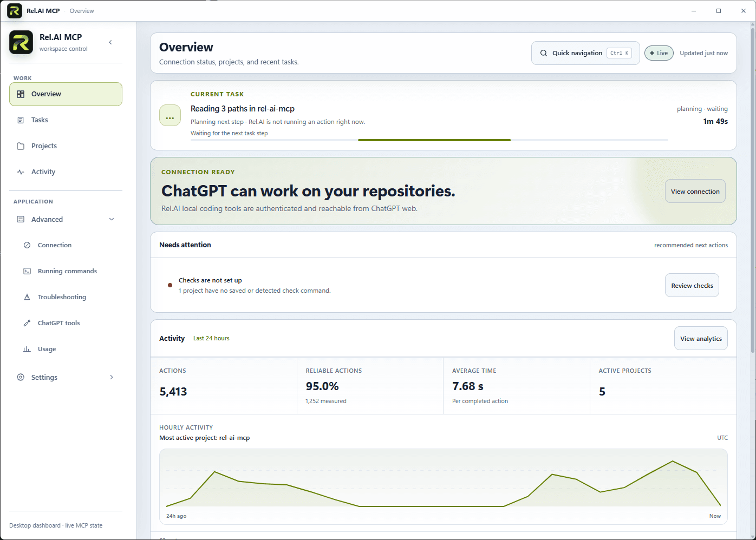
Task: Click 'Reading 3 paths in rel-ai-mcp' task title
Action: [243, 109]
